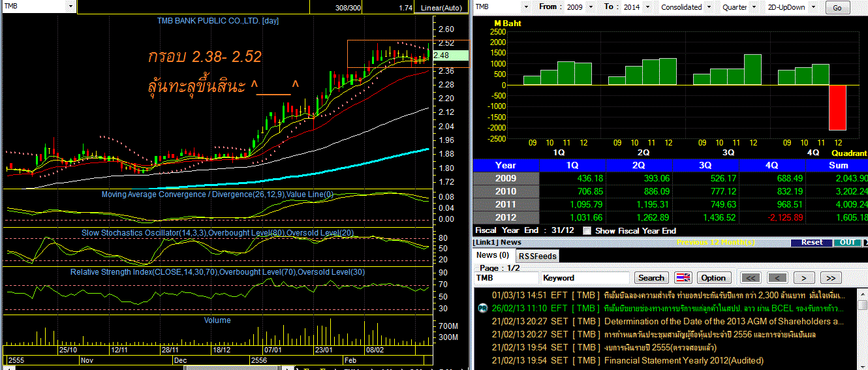Click the Previous 12 Month(s) label
The image size is (868, 370).
[716, 242]
